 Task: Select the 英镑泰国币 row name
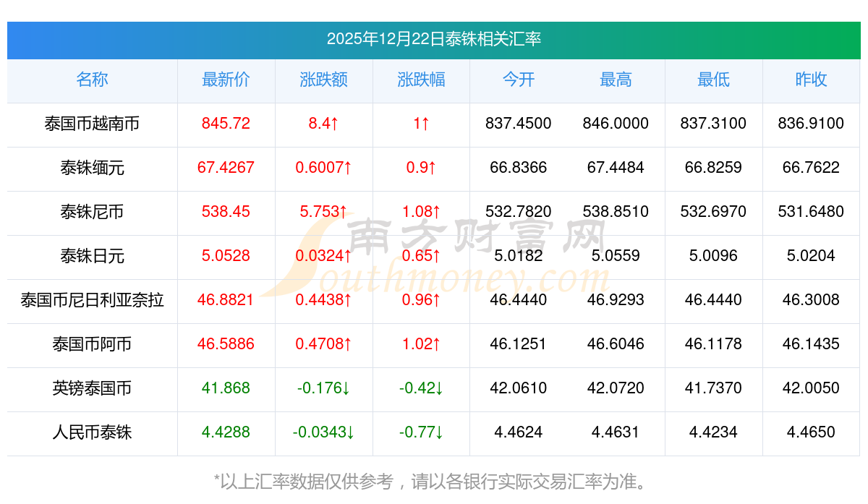pos(92,389)
